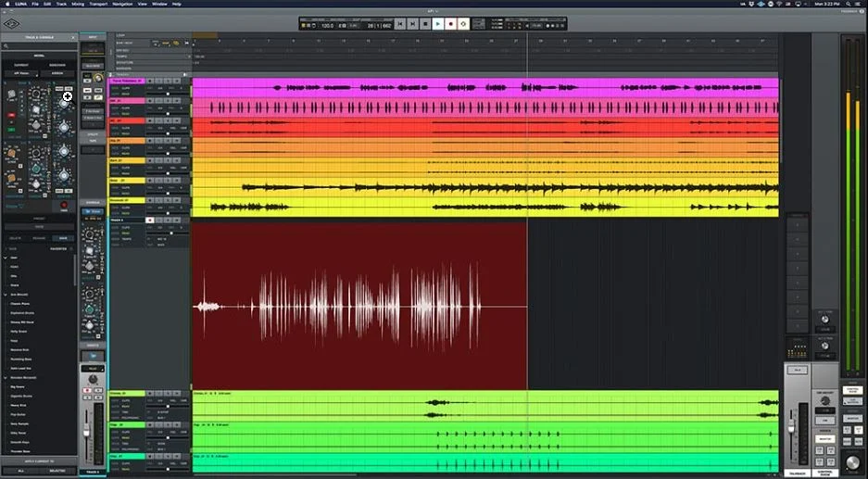Click the rewind to start button

[x=400, y=23]
